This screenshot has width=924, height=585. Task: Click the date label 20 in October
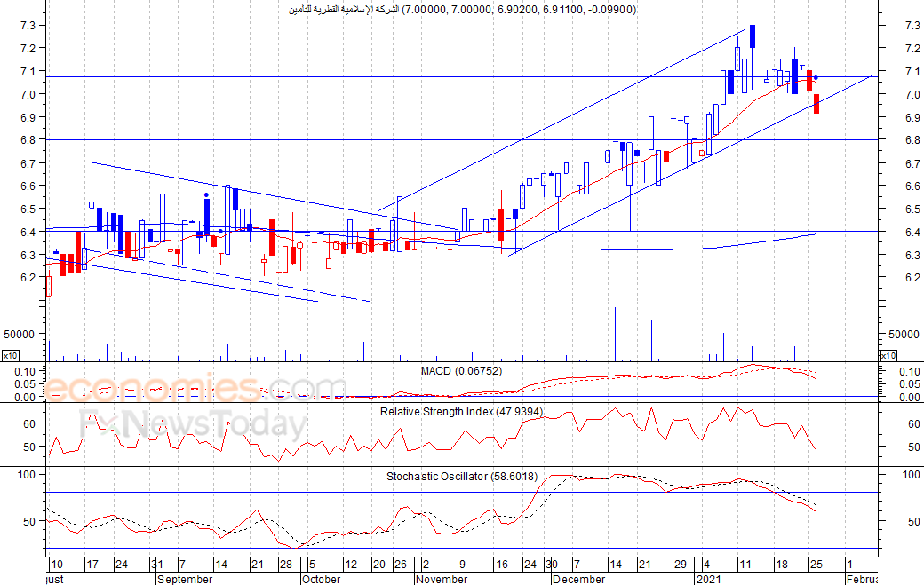(x=378, y=565)
